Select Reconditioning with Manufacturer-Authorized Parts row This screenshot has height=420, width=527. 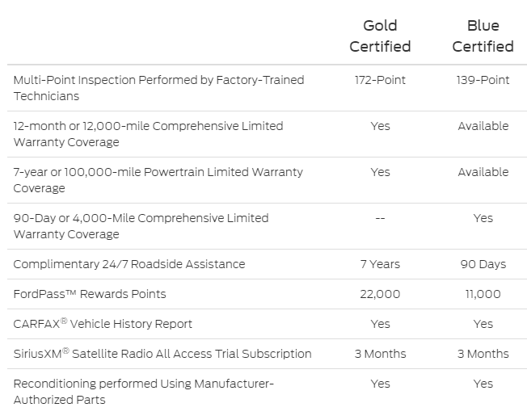click(268, 392)
